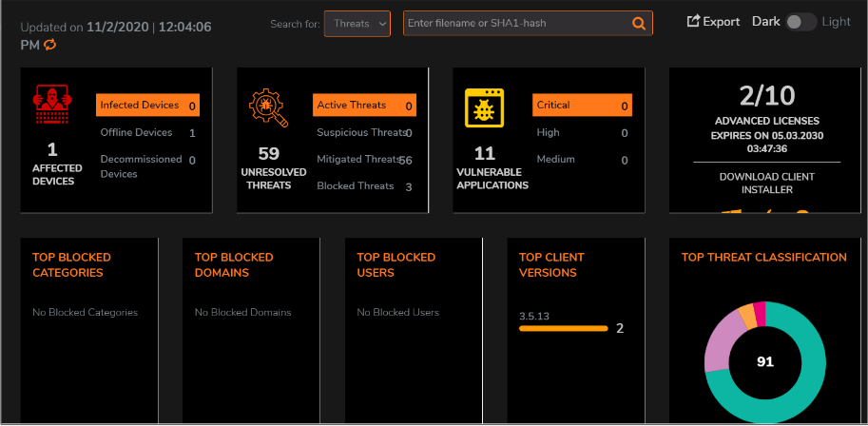Viewport: 868px width, 426px height.
Task: Select the Critical vulnerability row
Action: point(583,106)
